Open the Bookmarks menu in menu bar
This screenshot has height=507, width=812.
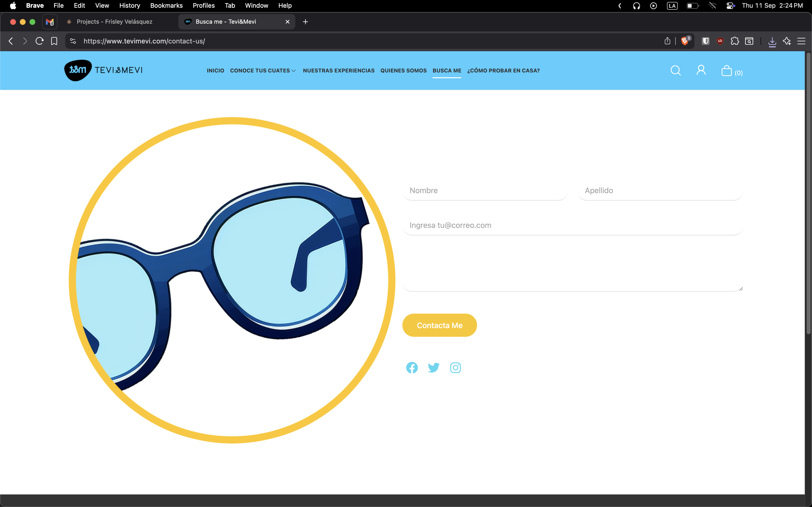(166, 5)
